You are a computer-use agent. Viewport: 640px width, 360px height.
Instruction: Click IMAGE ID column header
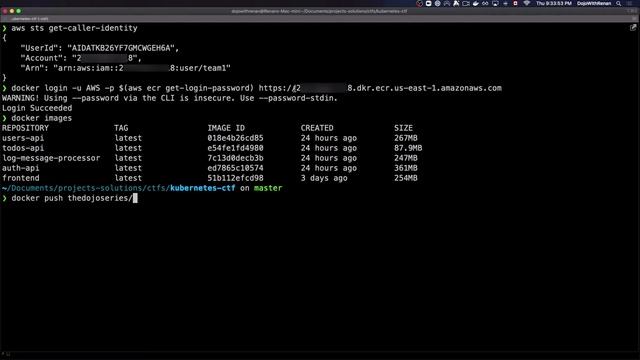(x=226, y=128)
